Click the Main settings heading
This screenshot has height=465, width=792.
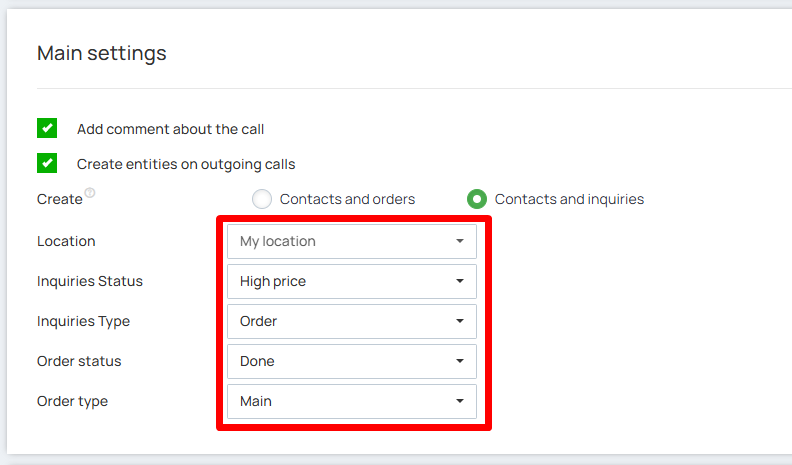[x=102, y=53]
